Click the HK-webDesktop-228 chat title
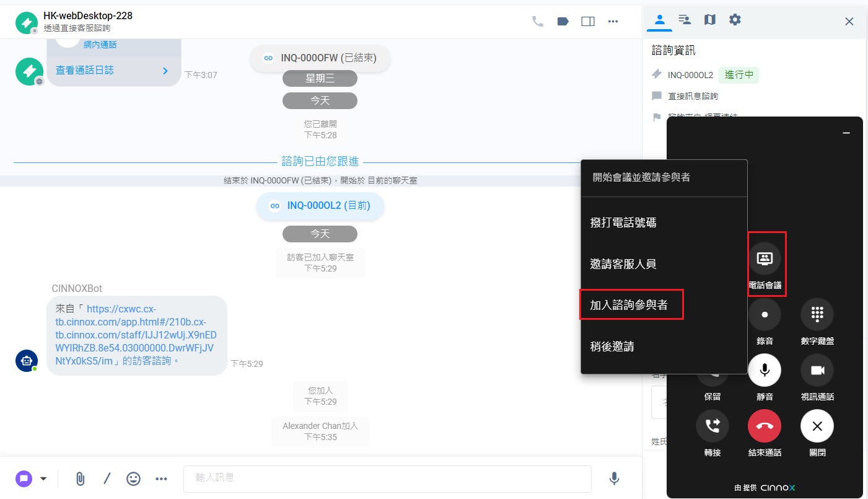Viewport: 868px width, 499px height. 88,15
